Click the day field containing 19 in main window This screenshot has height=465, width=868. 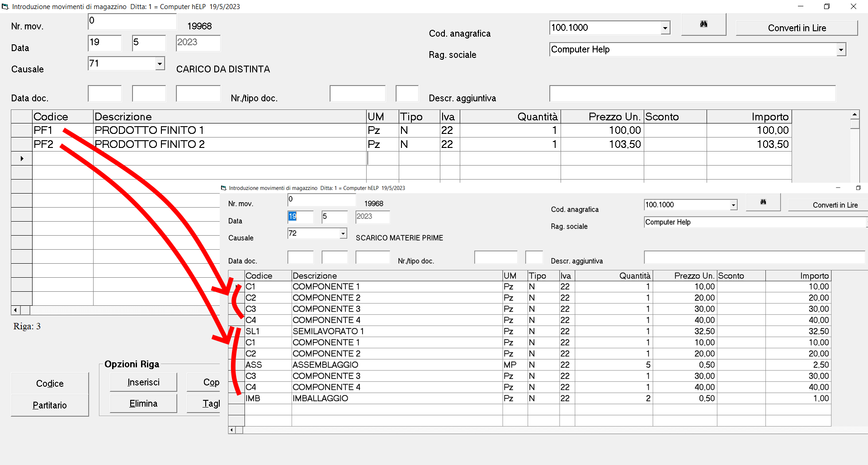[105, 43]
